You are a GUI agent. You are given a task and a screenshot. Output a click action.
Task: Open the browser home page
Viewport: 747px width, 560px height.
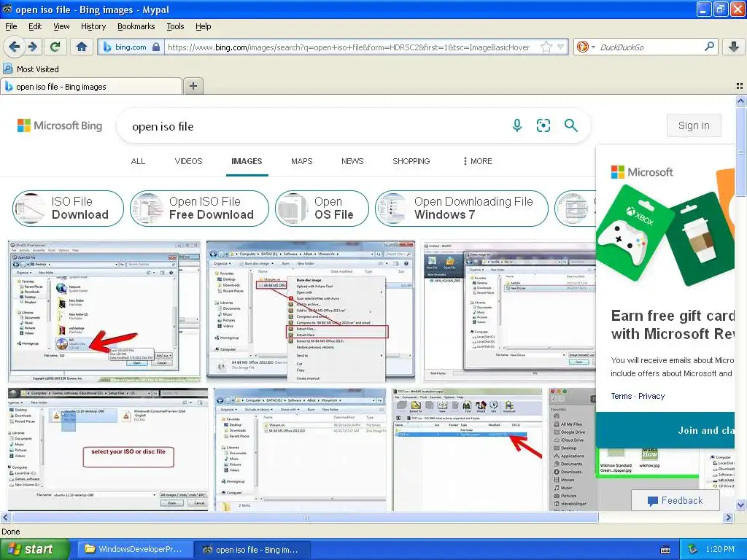pos(82,47)
